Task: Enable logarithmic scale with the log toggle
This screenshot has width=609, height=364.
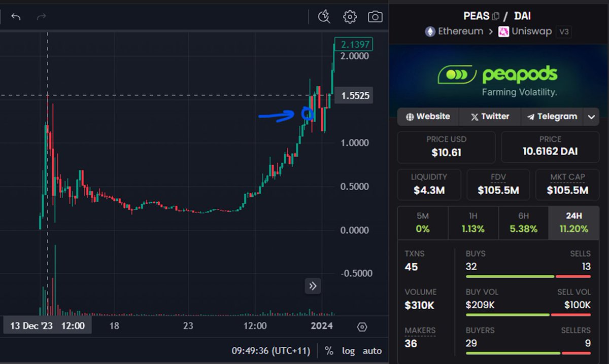Action: [348, 350]
